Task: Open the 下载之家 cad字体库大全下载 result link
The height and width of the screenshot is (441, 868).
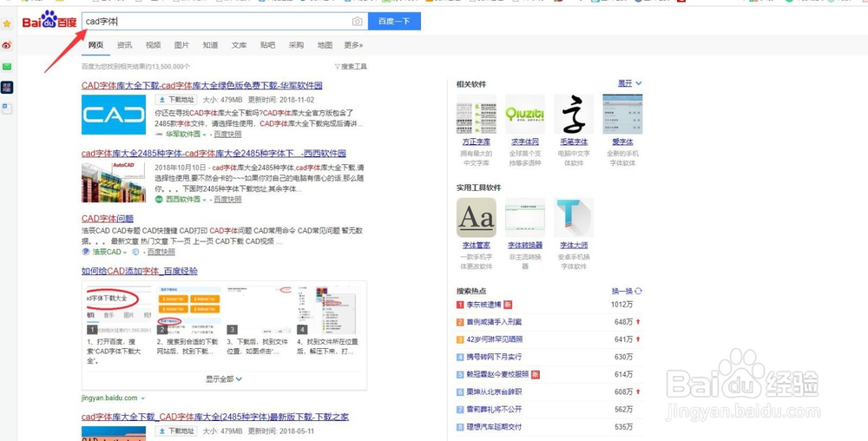Action: 215,417
